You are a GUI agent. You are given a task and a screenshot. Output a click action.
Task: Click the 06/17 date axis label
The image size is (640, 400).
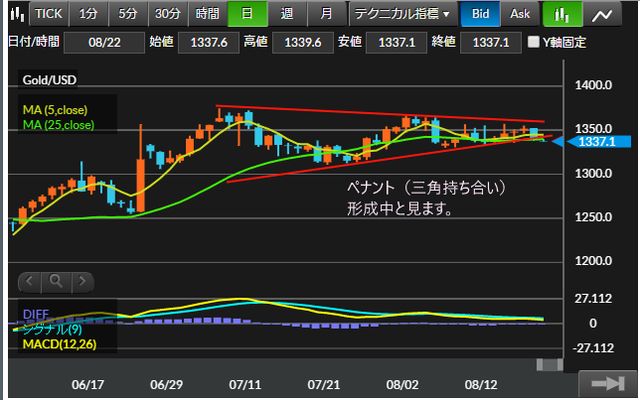pos(88,384)
